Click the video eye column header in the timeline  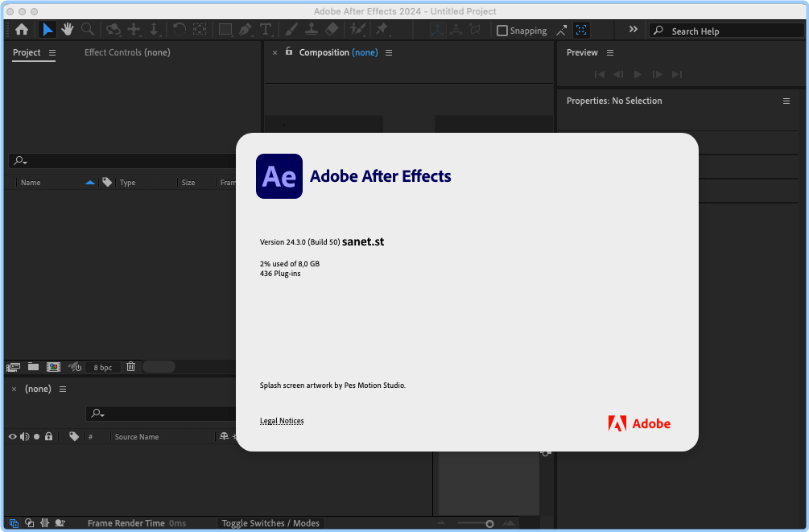pos(12,436)
